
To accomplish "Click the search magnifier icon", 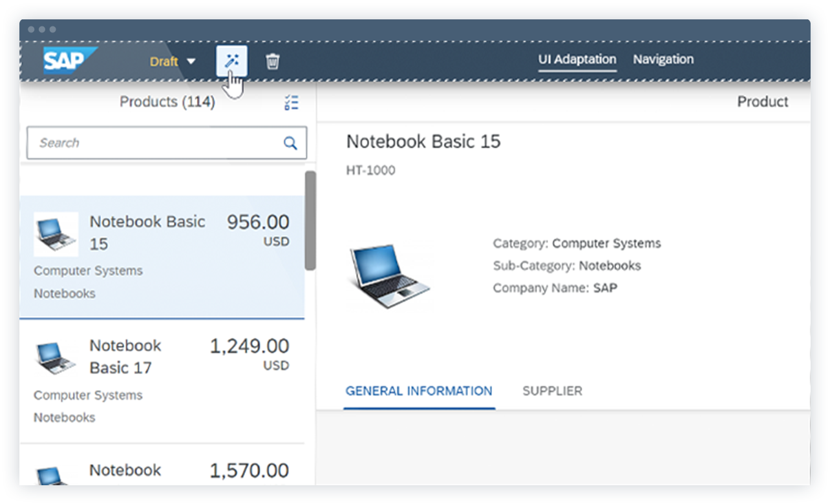I will tap(290, 143).
